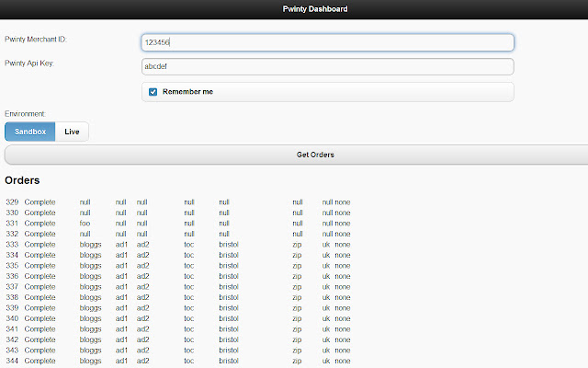The image size is (588, 368).
Task: Click order number 331
Action: (12, 223)
